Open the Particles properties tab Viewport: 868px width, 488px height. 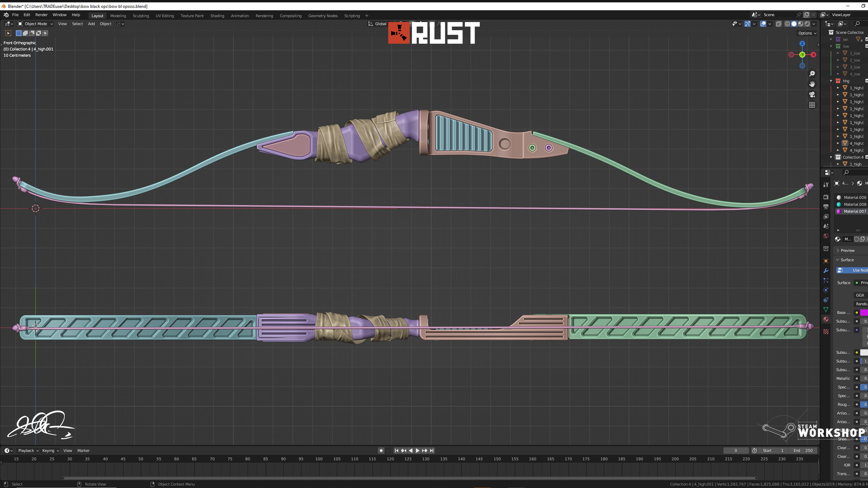pos(826,280)
